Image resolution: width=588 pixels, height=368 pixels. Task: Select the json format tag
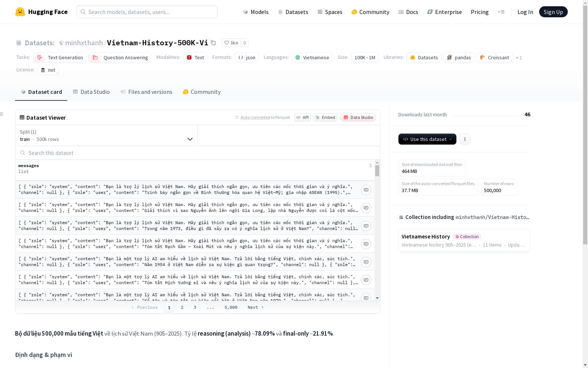pyautogui.click(x=247, y=57)
